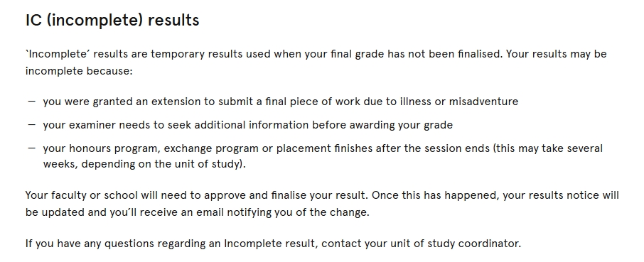644x262 pixels.
Task: Click the dash bullet before "your honours program"
Action: coord(31,148)
